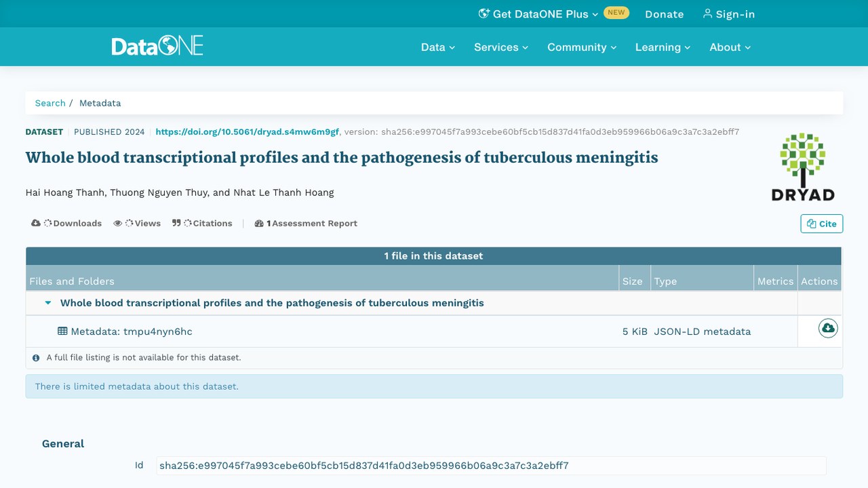Click the NEW badge in the top bar
Viewport: 868px width, 488px height.
616,12
